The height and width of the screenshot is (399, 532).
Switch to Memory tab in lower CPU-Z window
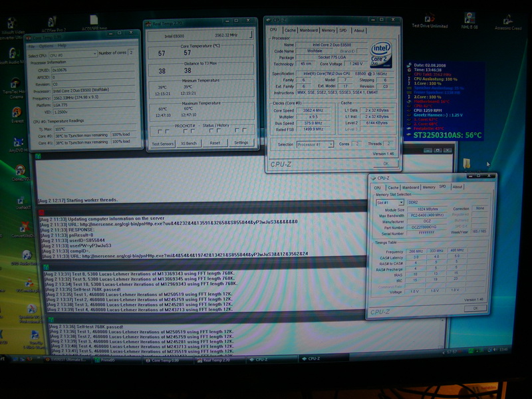click(x=429, y=188)
